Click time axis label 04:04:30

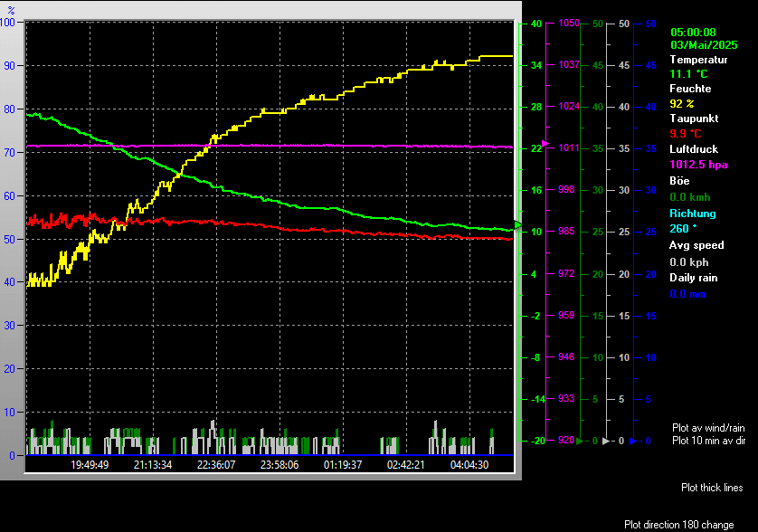point(469,465)
